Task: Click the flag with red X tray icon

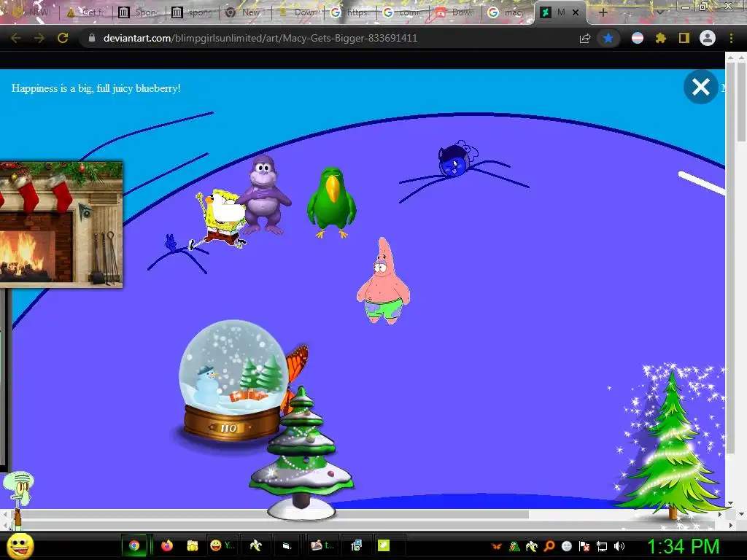Action: click(584, 547)
